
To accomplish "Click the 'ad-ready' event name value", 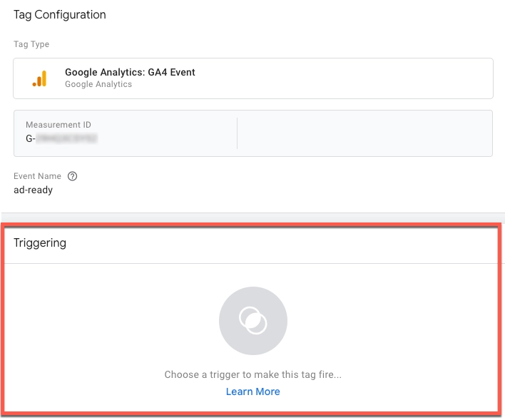I will pos(33,190).
